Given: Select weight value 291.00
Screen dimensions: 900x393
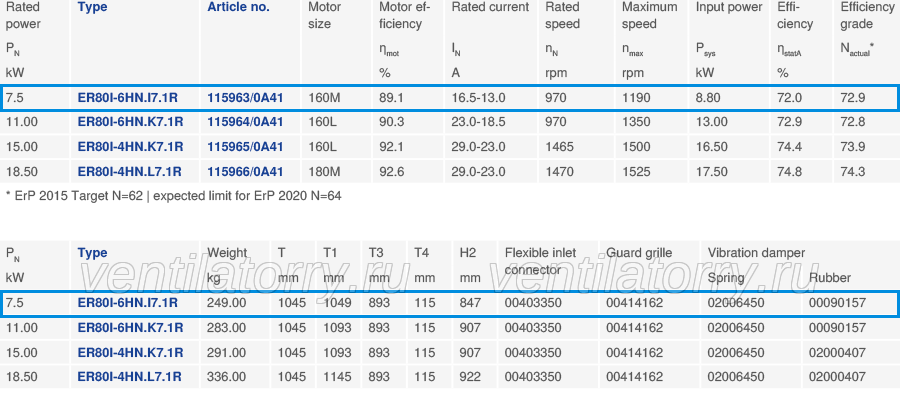Looking at the screenshot, I should pyautogui.click(x=227, y=352).
